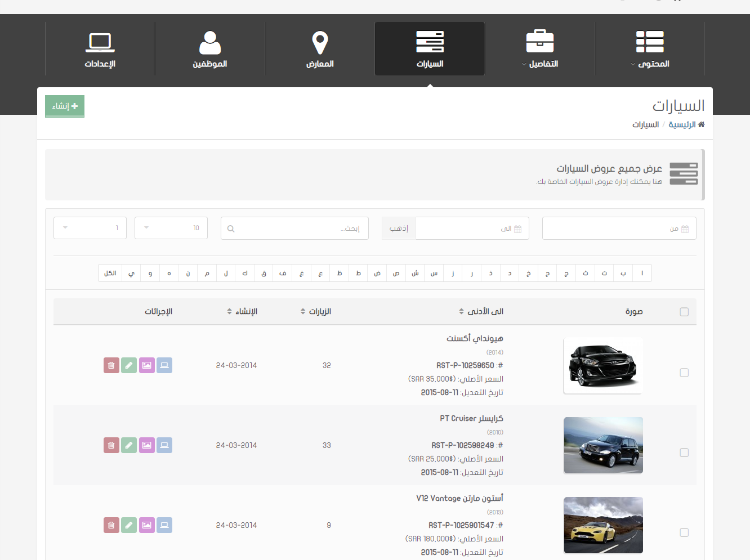Click the green إنشاء create button

(x=65, y=106)
